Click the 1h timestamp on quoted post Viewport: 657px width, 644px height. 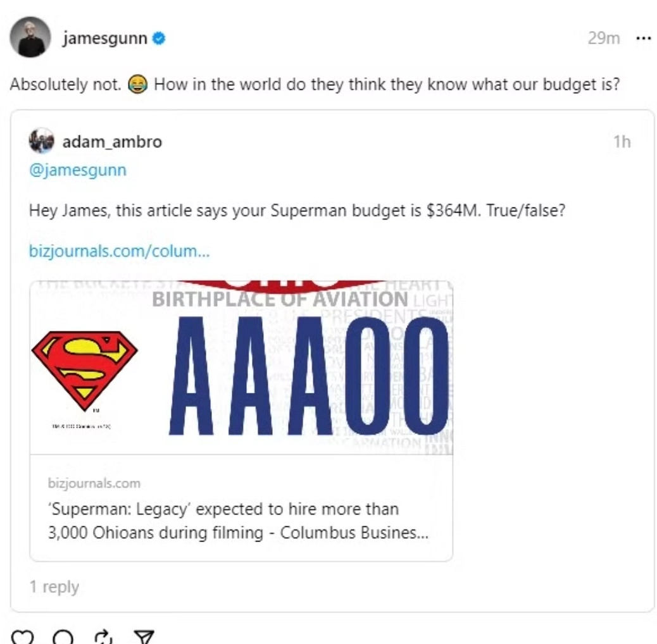coord(622,142)
